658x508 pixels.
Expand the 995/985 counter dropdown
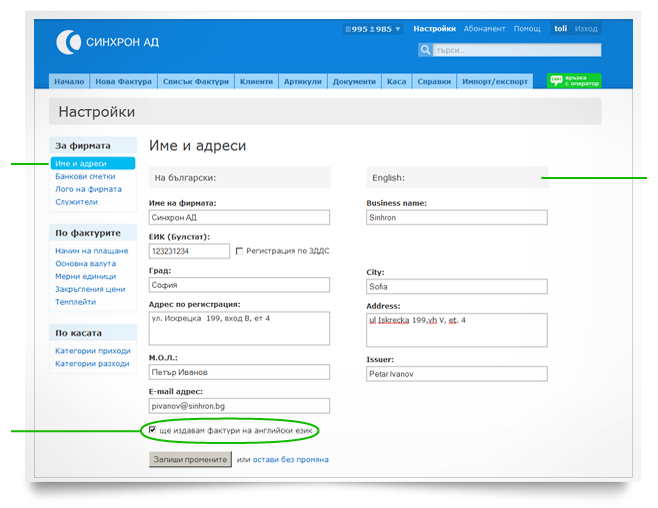(373, 29)
